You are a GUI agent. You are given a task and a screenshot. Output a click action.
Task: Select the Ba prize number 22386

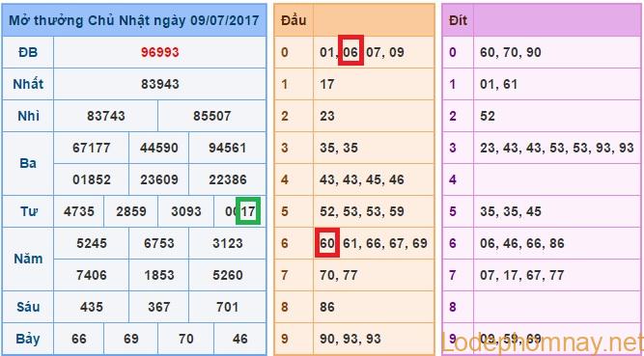click(227, 179)
